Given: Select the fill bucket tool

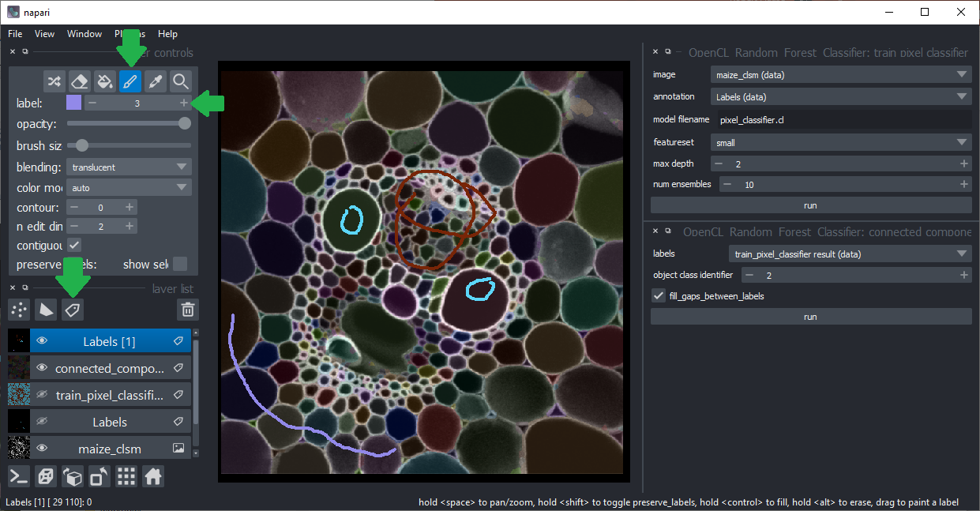Looking at the screenshot, I should (x=104, y=81).
